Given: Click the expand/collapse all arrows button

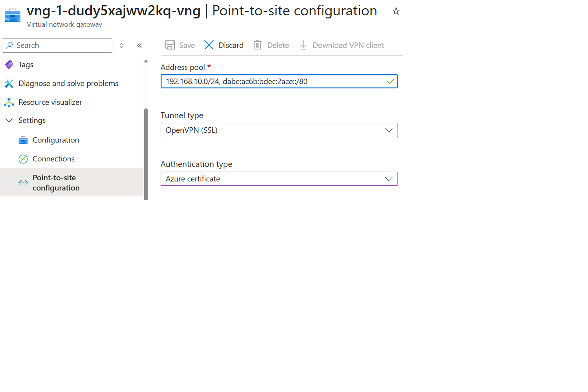Looking at the screenshot, I should (x=122, y=46).
